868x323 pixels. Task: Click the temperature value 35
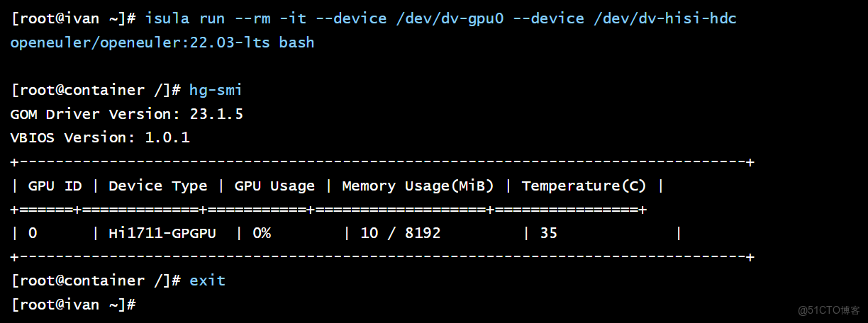point(548,233)
